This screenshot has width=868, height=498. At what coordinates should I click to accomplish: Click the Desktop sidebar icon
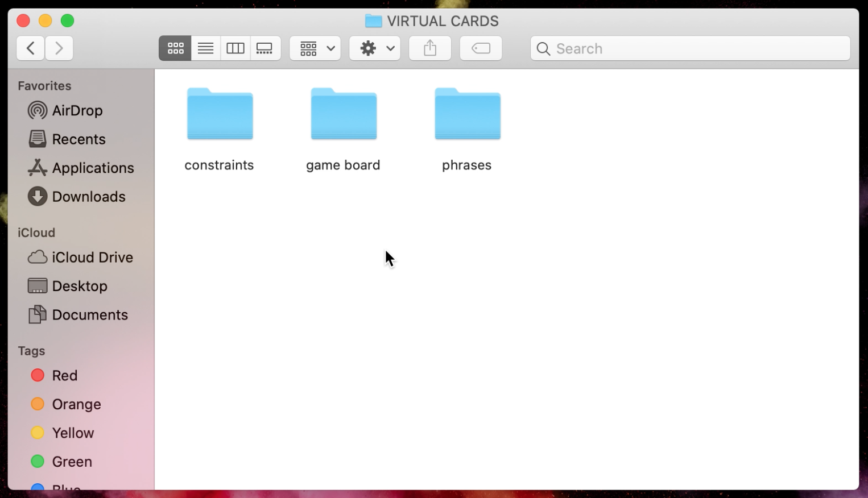[x=38, y=285]
